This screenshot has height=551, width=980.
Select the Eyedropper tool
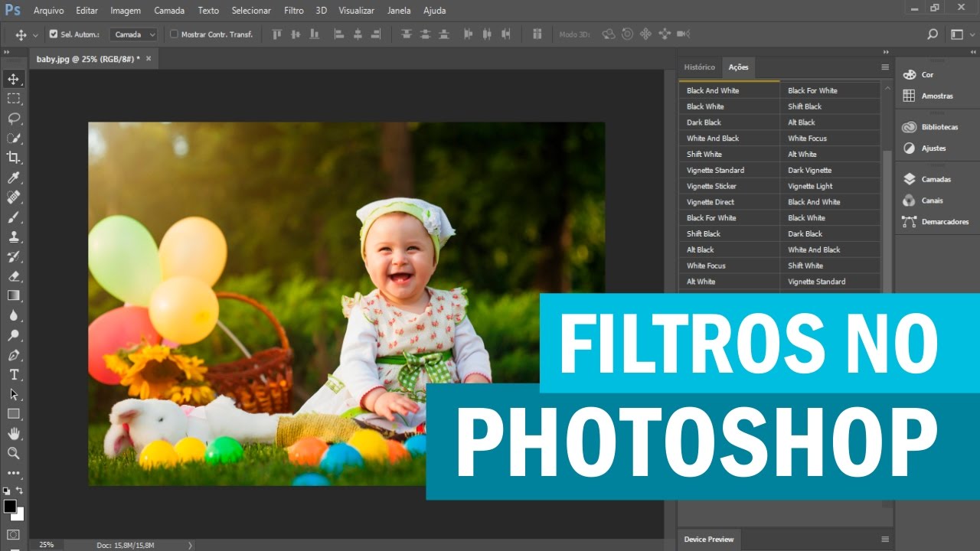[x=14, y=178]
